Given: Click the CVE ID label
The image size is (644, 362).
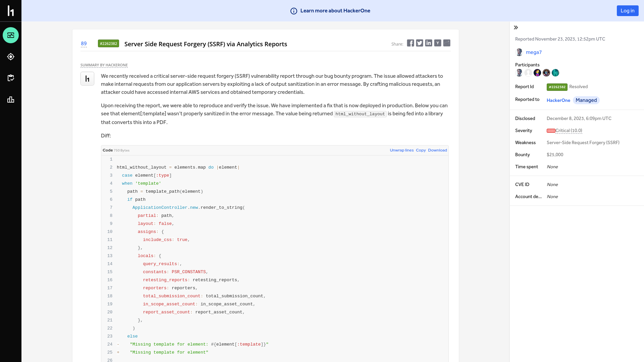Looking at the screenshot, I should tap(522, 185).
